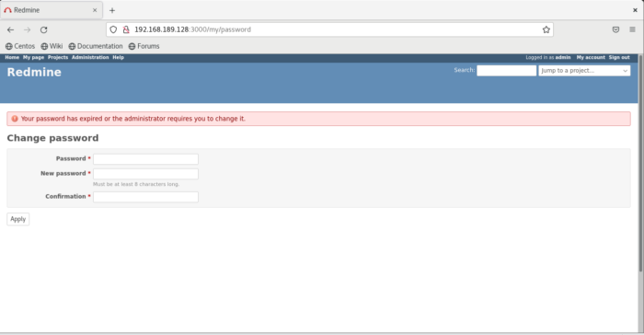Viewport: 644px width, 335px height.
Task: Close the Redmine browser tab
Action: click(x=95, y=10)
